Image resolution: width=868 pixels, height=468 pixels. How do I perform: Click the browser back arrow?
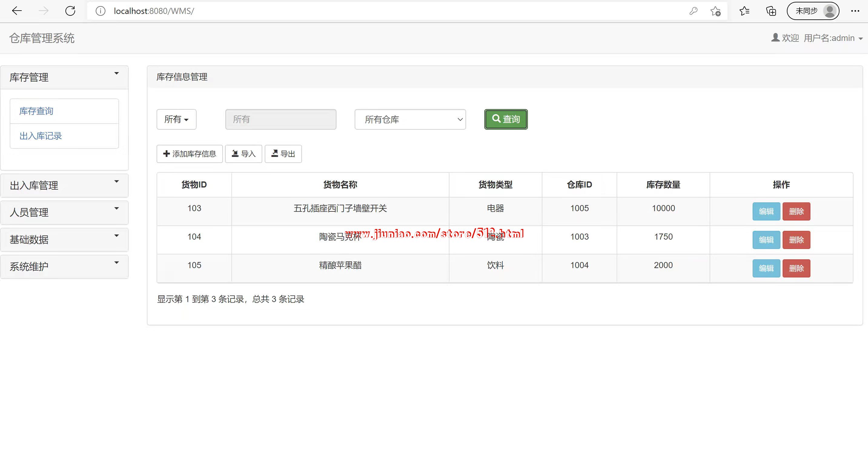point(17,11)
